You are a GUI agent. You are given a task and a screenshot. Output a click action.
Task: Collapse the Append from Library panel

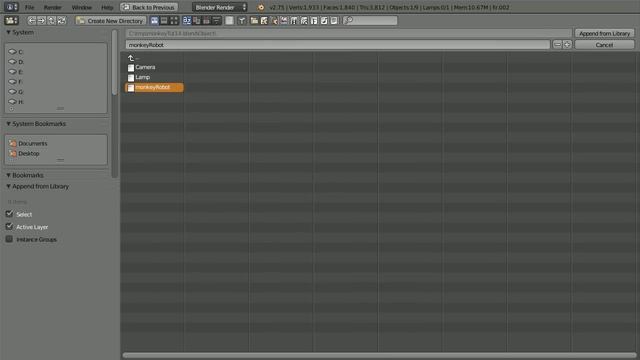pos(8,186)
